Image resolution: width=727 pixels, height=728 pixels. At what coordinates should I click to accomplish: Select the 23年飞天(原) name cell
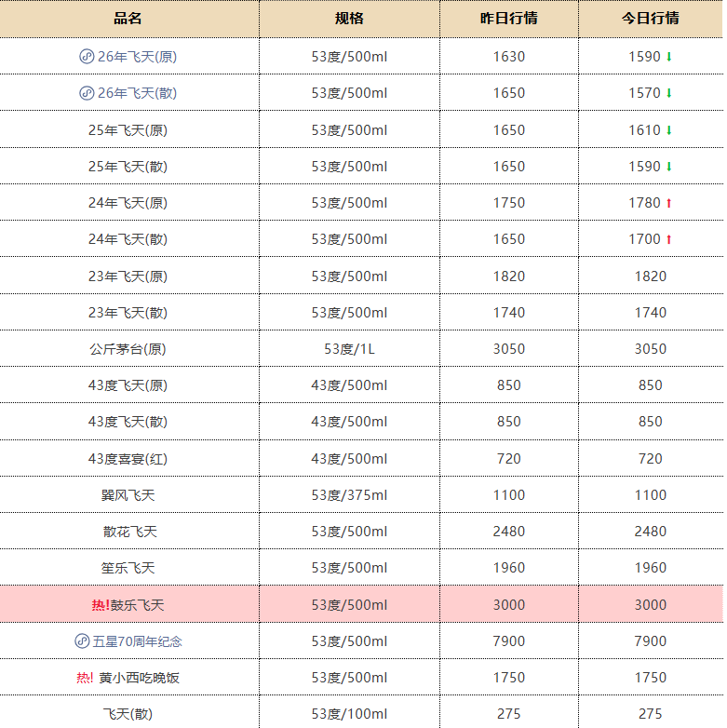pos(128,276)
